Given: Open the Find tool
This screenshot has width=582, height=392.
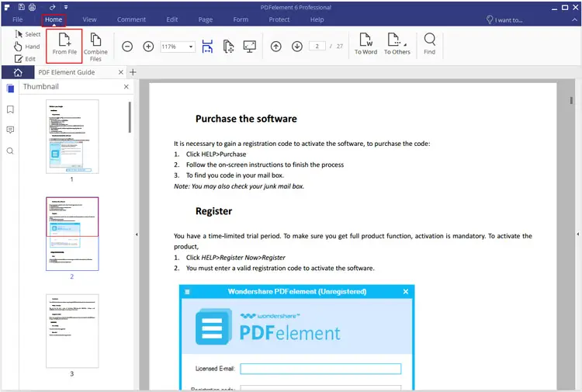Looking at the screenshot, I should pyautogui.click(x=429, y=43).
